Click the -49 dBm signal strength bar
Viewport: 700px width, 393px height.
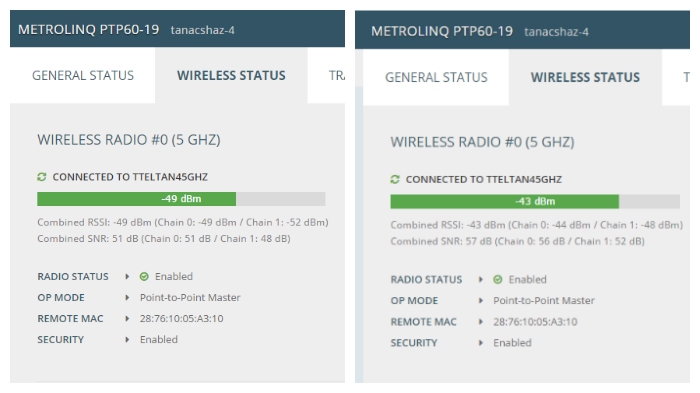[181, 199]
